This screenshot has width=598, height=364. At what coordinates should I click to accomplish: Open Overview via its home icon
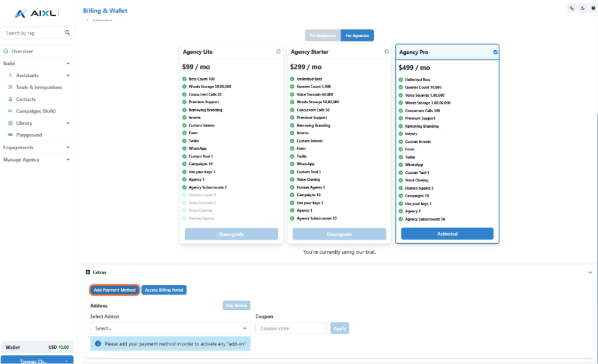point(6,51)
